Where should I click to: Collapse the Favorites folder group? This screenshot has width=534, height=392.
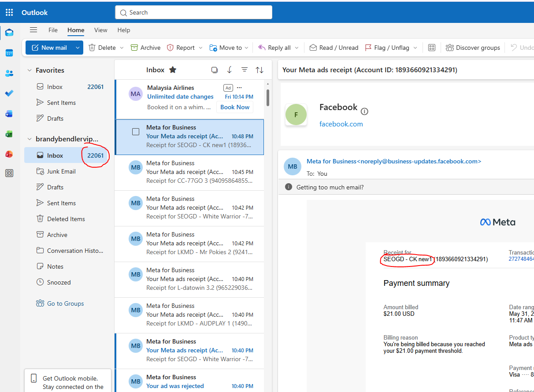(x=30, y=70)
